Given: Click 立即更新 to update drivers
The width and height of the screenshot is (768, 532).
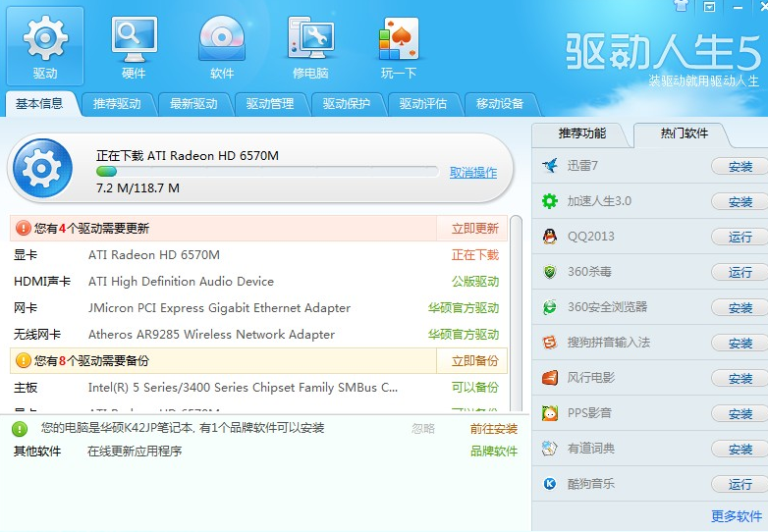Looking at the screenshot, I should tap(474, 229).
